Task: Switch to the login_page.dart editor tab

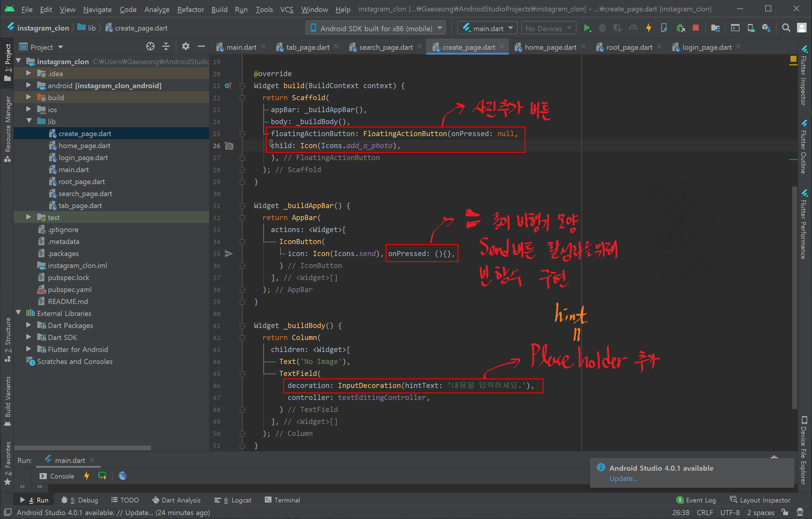Action: coord(707,47)
